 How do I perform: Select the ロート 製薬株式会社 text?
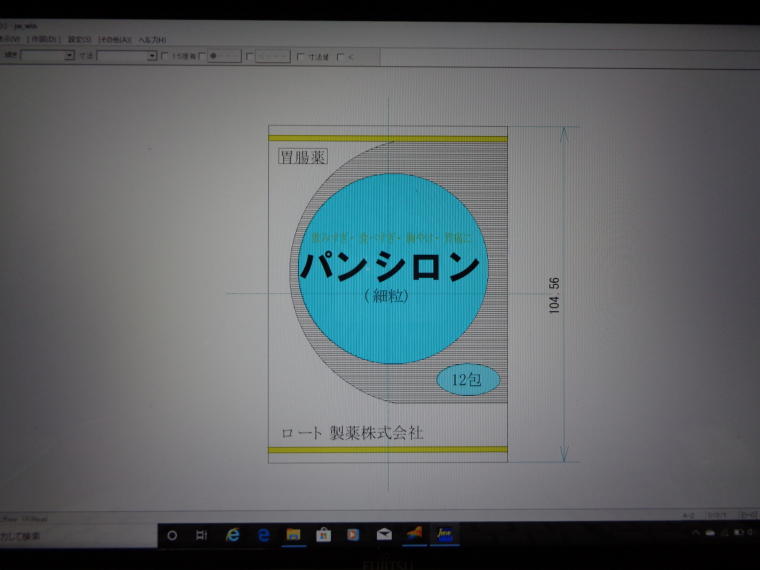point(352,433)
